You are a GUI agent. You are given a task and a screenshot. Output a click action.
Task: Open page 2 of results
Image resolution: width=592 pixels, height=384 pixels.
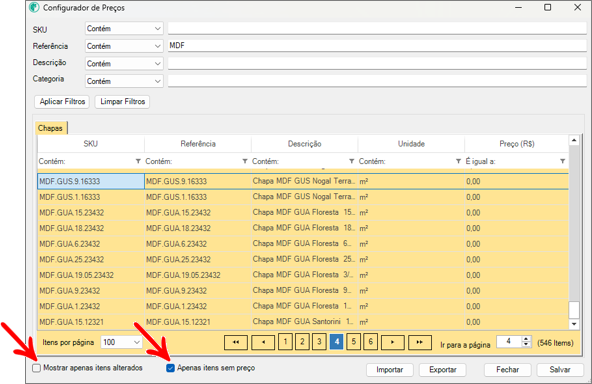coord(302,342)
